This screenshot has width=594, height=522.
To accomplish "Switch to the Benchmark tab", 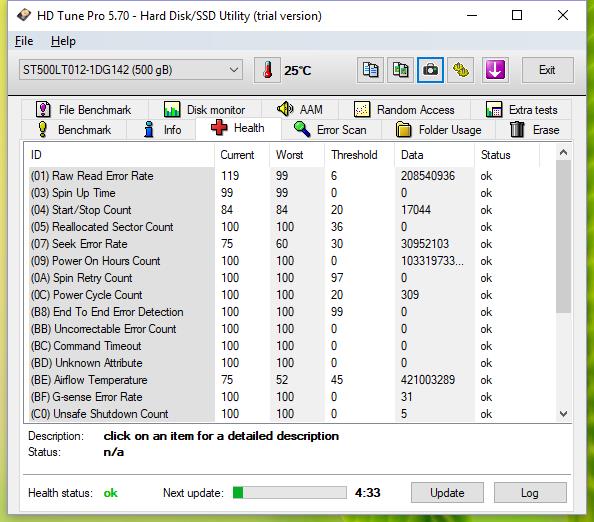I will click(x=74, y=130).
